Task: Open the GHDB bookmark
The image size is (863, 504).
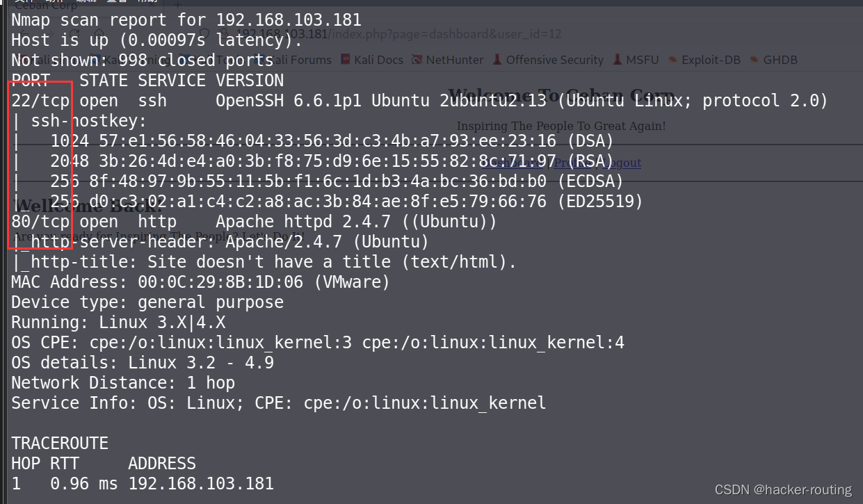Action: 780,60
